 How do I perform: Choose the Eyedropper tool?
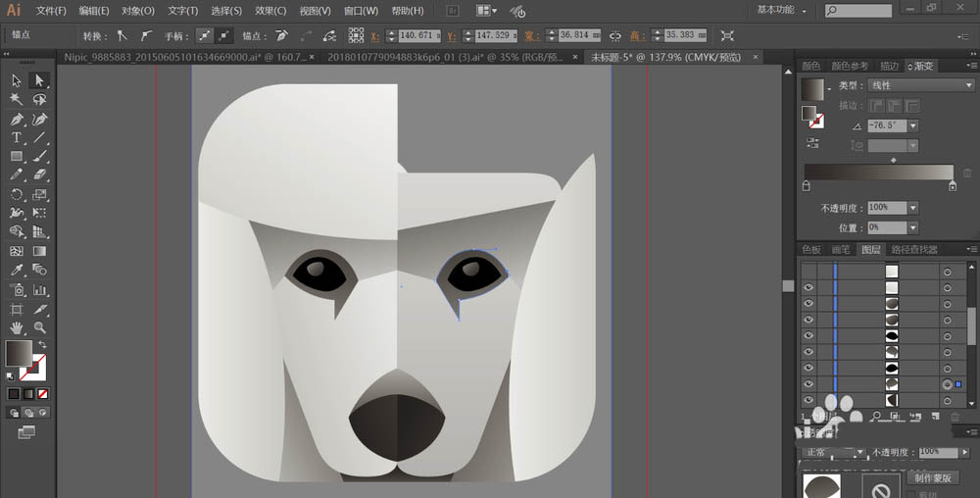click(x=17, y=270)
